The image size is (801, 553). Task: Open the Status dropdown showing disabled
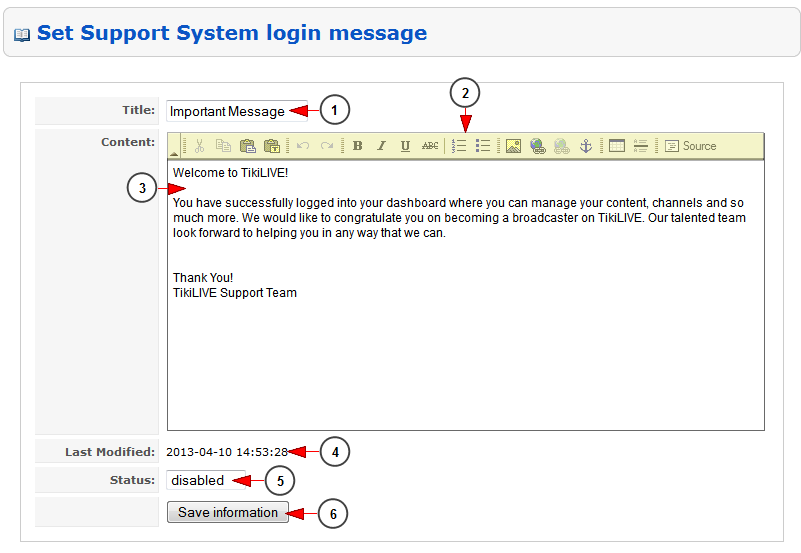pyautogui.click(x=205, y=481)
